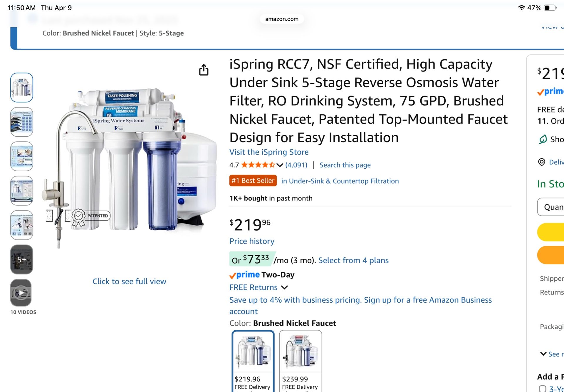
Task: Tap the share icon above product image
Action: 204,70
